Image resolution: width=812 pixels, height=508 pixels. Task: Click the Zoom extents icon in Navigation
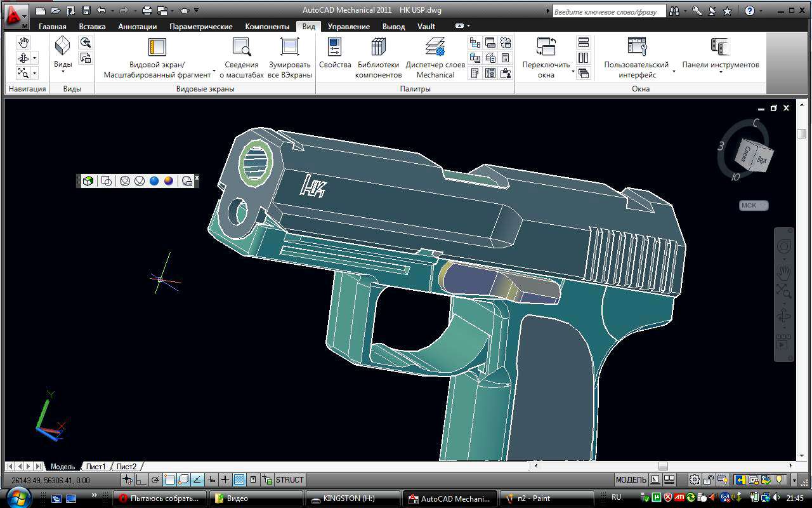23,72
